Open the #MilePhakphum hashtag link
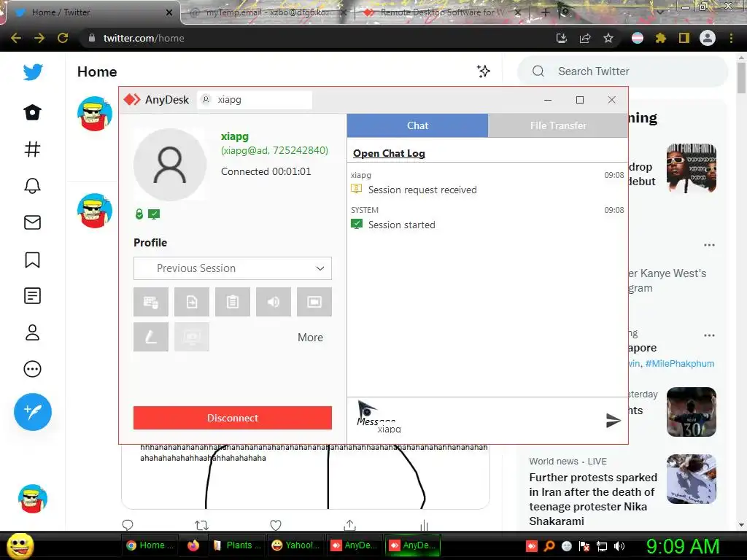Image resolution: width=747 pixels, height=560 pixels. [x=680, y=363]
